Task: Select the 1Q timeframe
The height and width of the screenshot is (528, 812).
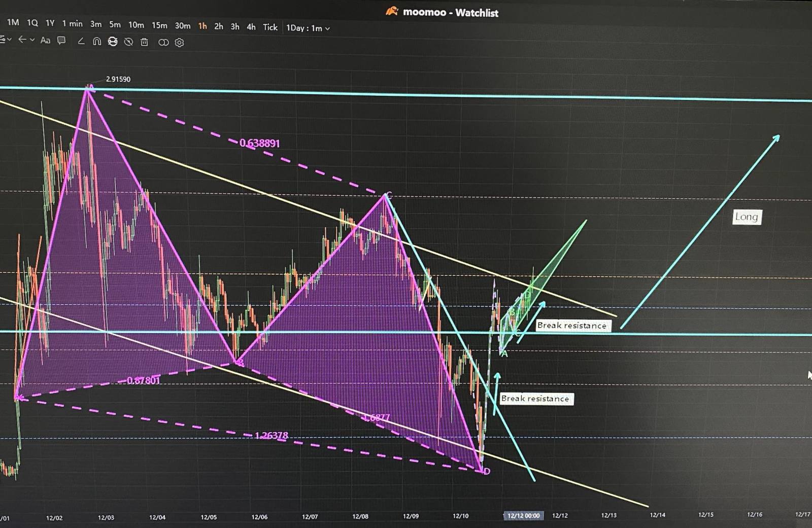Action: pyautogui.click(x=32, y=23)
